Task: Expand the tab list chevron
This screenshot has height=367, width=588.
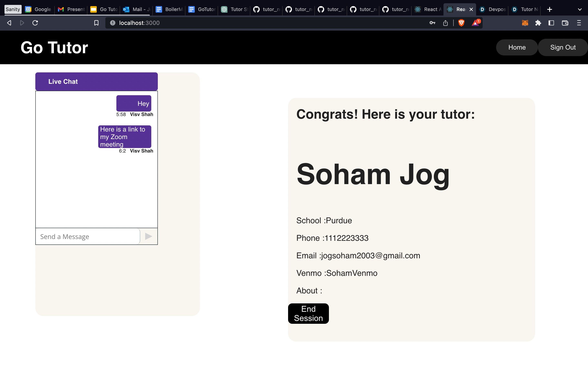Action: click(580, 9)
